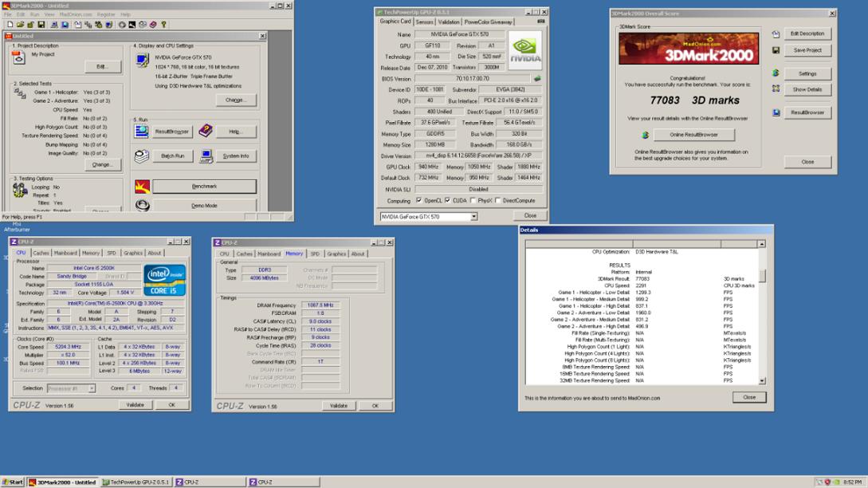The height and width of the screenshot is (488, 868).
Task: Click Change under Selected Tests
Action: click(x=102, y=164)
